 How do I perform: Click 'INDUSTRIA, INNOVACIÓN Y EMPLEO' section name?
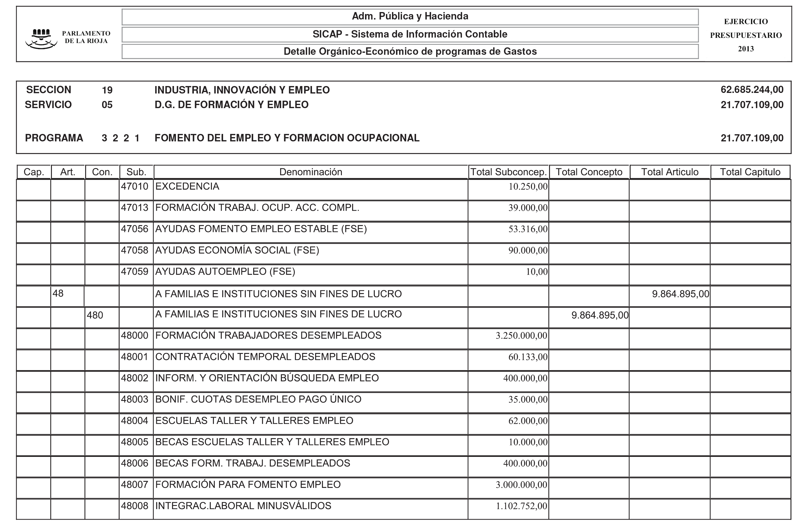pyautogui.click(x=242, y=90)
